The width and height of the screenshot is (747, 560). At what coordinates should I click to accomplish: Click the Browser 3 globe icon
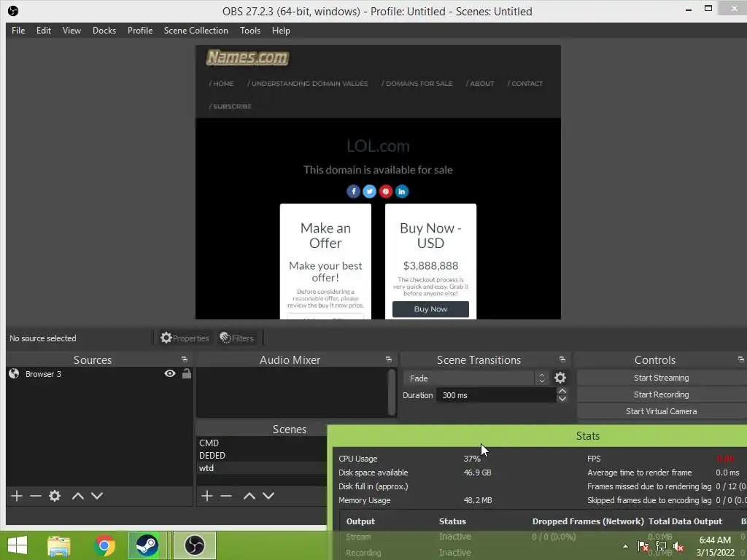(x=15, y=374)
